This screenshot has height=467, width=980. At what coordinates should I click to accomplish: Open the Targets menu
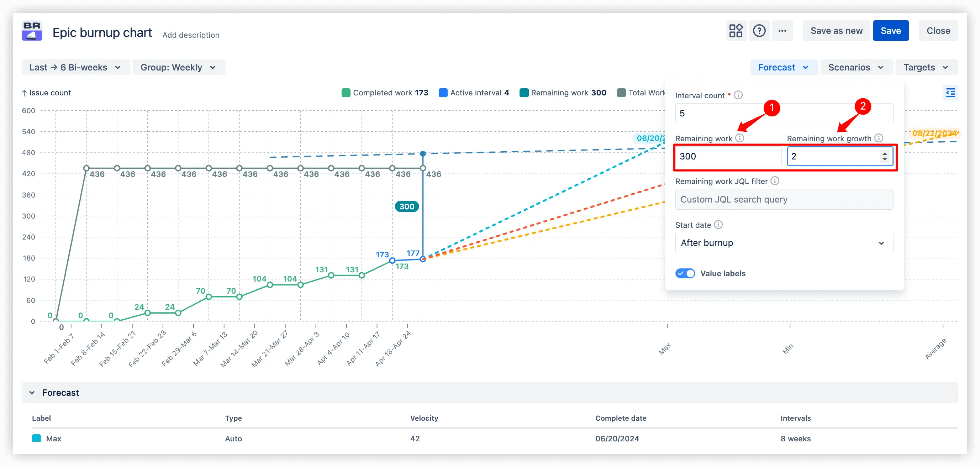[926, 67]
